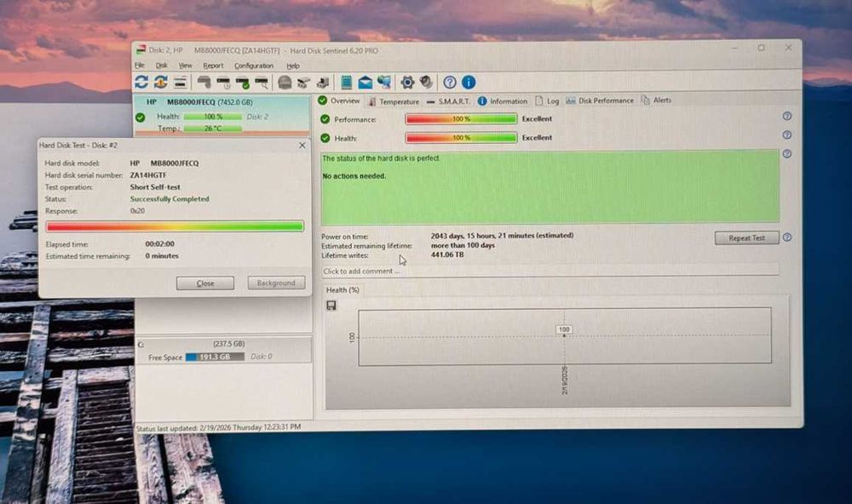Click the two stacked drives toolbar icon
852x504 pixels.
(304, 83)
